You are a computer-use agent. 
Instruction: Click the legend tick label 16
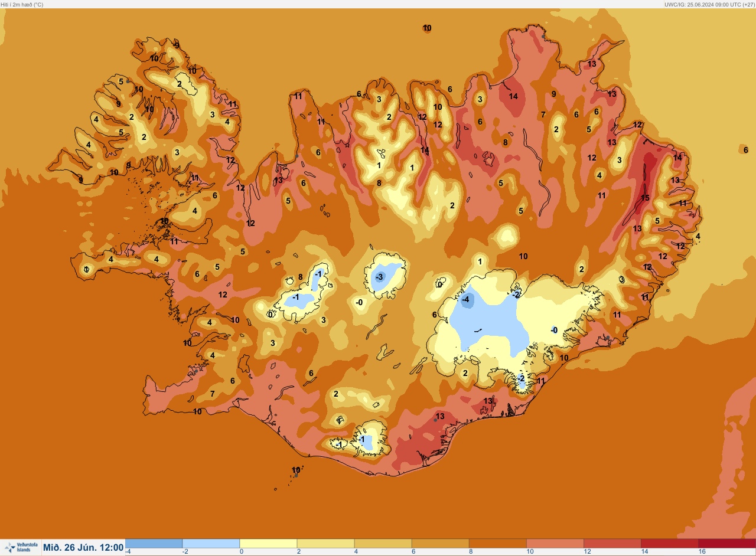tap(702, 552)
